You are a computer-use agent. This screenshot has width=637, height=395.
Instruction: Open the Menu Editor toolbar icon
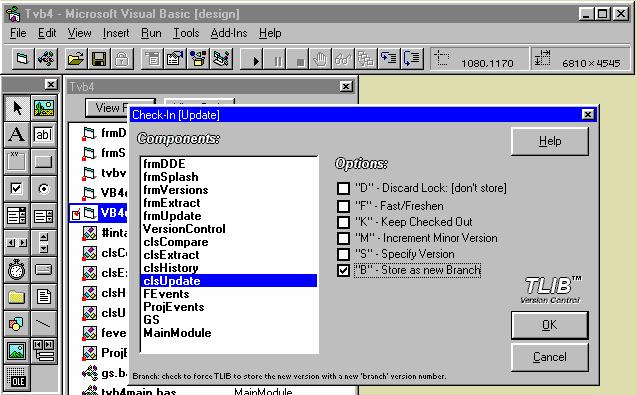point(152,59)
